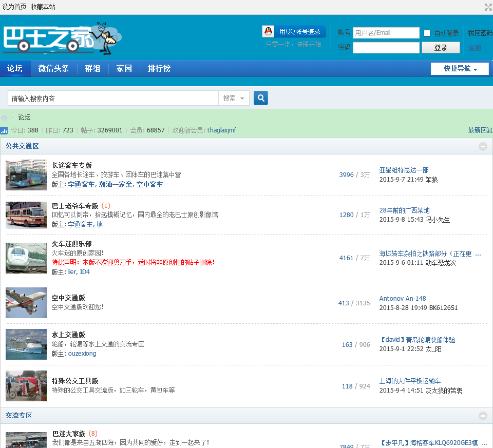Click the forum statistics bar-chart icon
Image resolution: width=493 pixels, height=448 pixels.
4,131
